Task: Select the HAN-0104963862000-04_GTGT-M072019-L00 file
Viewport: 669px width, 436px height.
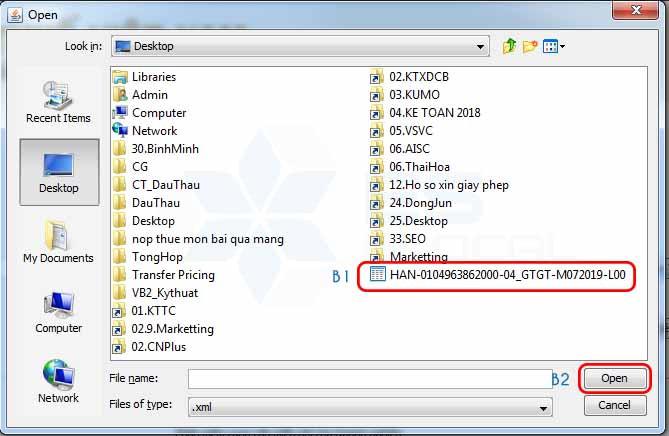Action: pyautogui.click(x=498, y=275)
